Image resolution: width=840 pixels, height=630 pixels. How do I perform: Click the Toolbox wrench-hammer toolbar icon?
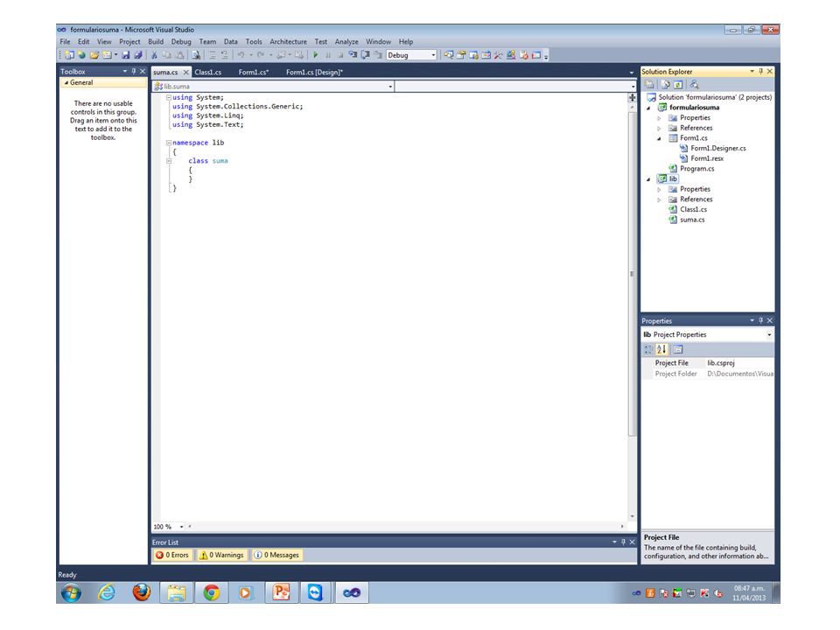(x=498, y=55)
